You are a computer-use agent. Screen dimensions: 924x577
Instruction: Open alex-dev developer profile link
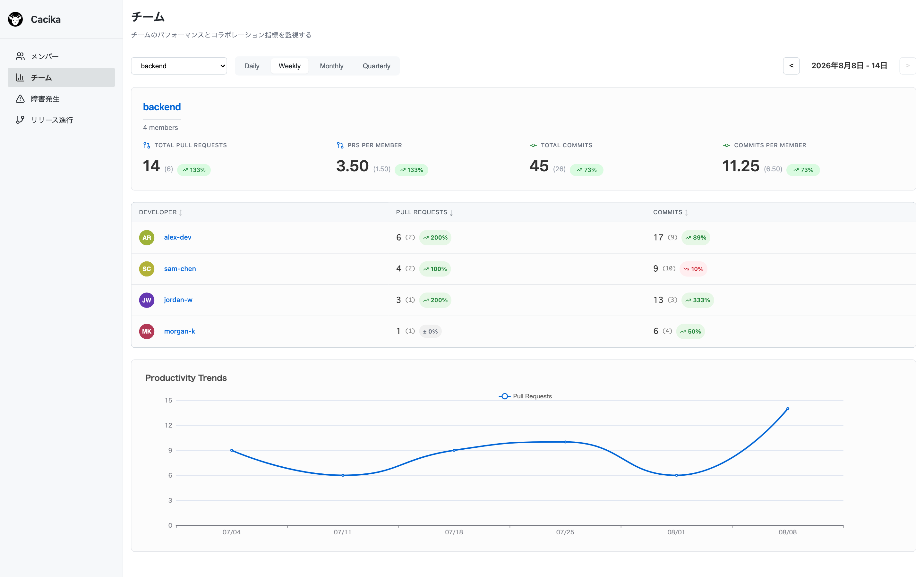point(177,237)
